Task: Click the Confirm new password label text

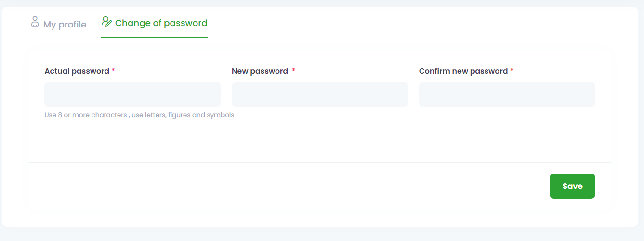Action: 463,71
